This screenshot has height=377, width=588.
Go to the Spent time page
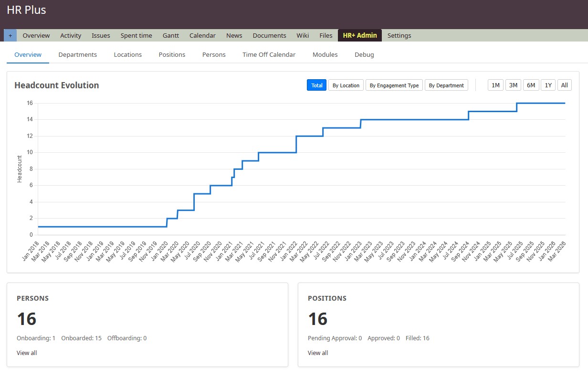(136, 35)
